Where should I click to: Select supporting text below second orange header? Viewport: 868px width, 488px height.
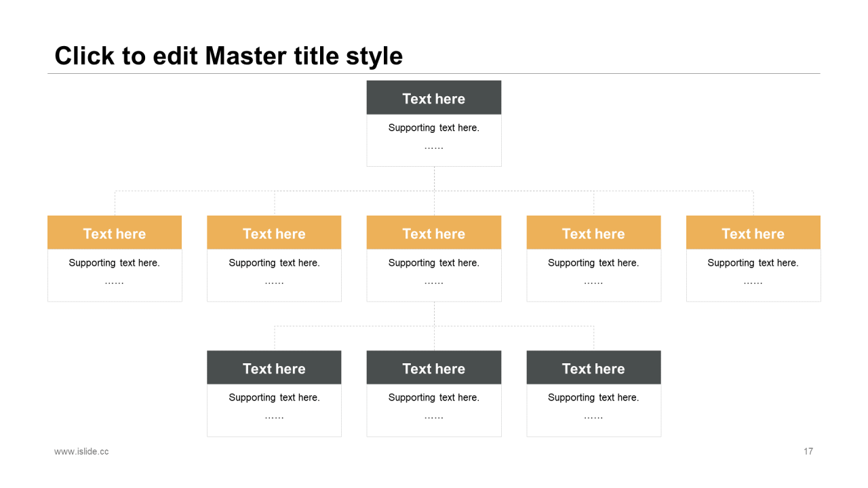274,263
